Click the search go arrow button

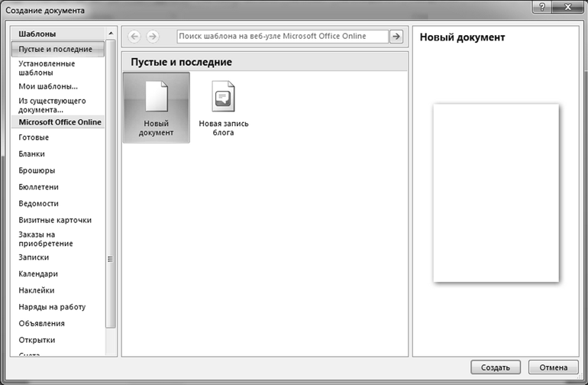click(x=396, y=36)
